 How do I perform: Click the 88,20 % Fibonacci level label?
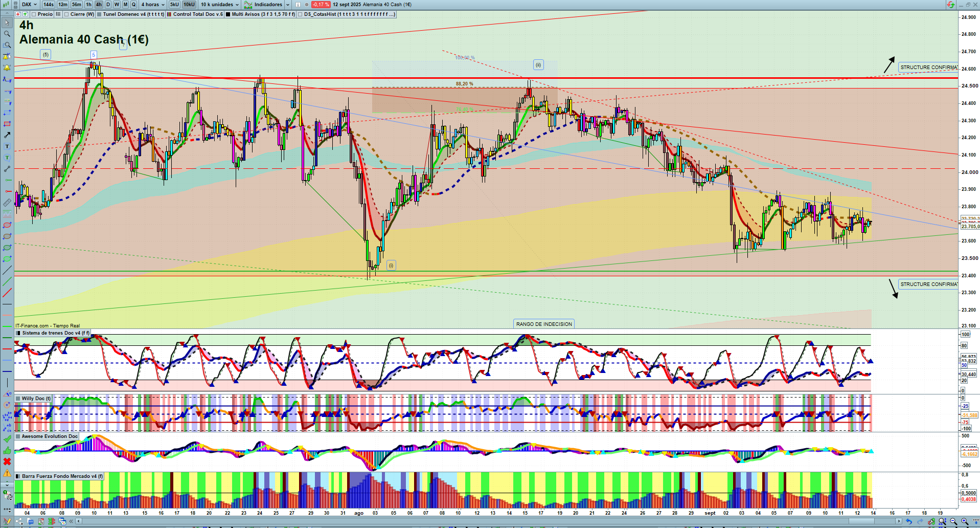coord(465,84)
